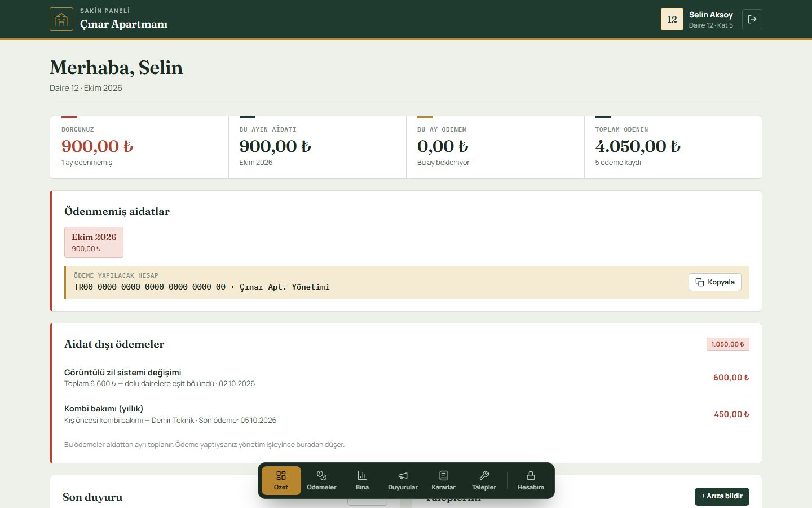Open Hesabım lock icon
Screen dimensions: 812x508
click(531, 480)
